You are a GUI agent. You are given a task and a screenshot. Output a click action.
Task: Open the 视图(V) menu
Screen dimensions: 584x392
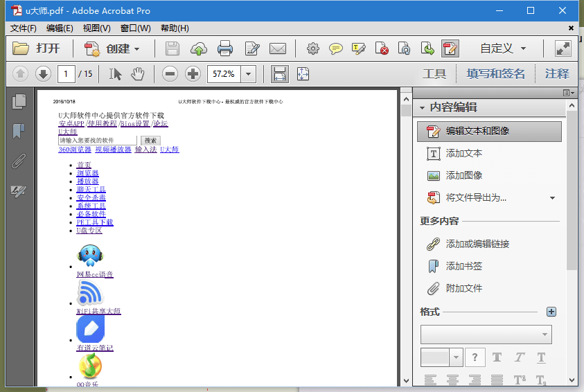97,28
